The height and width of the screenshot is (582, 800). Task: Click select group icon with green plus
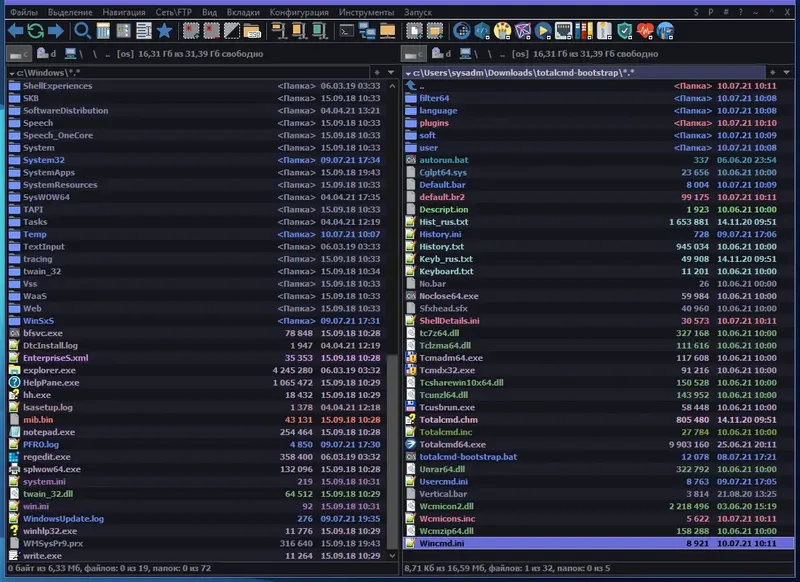[x=191, y=31]
